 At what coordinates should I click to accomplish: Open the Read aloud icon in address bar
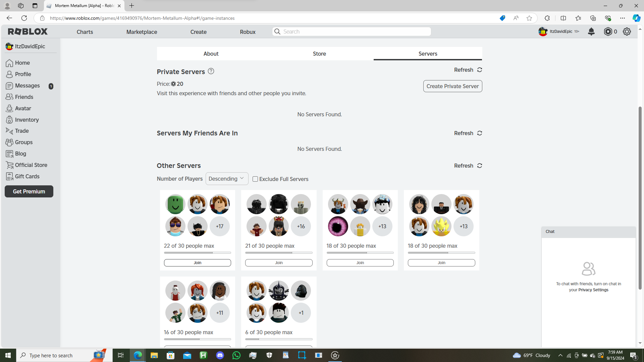click(x=516, y=18)
